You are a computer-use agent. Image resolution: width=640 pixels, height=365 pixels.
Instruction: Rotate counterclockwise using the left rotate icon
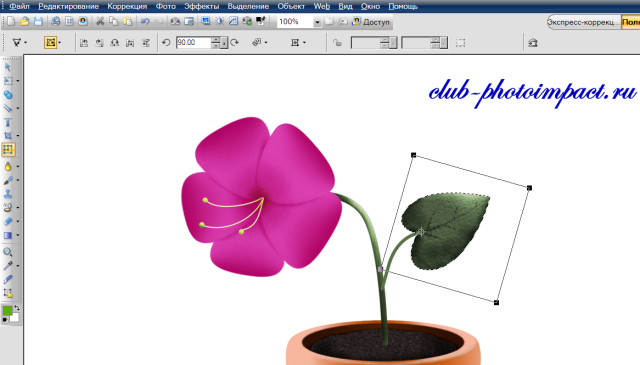pos(166,42)
